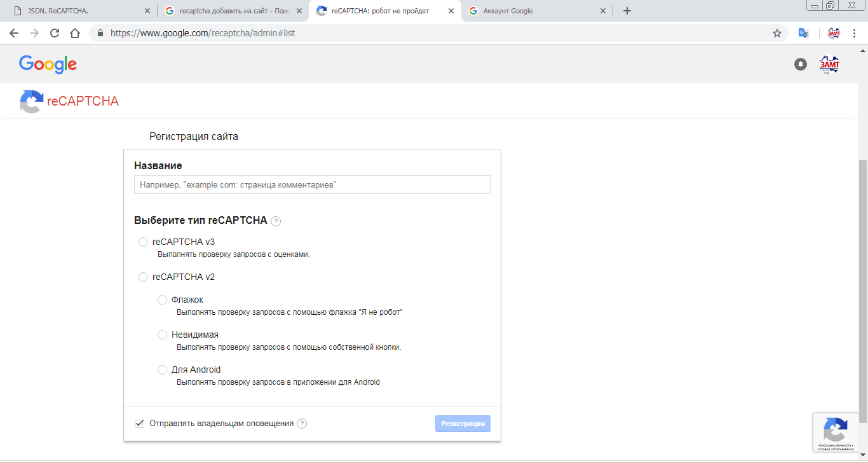Close the 'JSON. ReCAPTCHA.' tab
Image resolution: width=868 pixels, height=463 pixels.
click(147, 11)
